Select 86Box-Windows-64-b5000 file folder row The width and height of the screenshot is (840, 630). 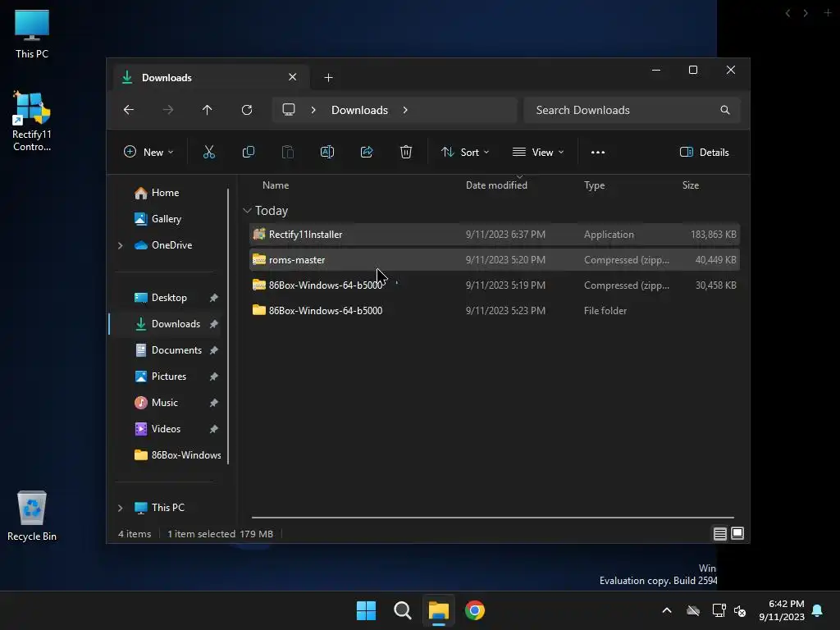pos(495,311)
